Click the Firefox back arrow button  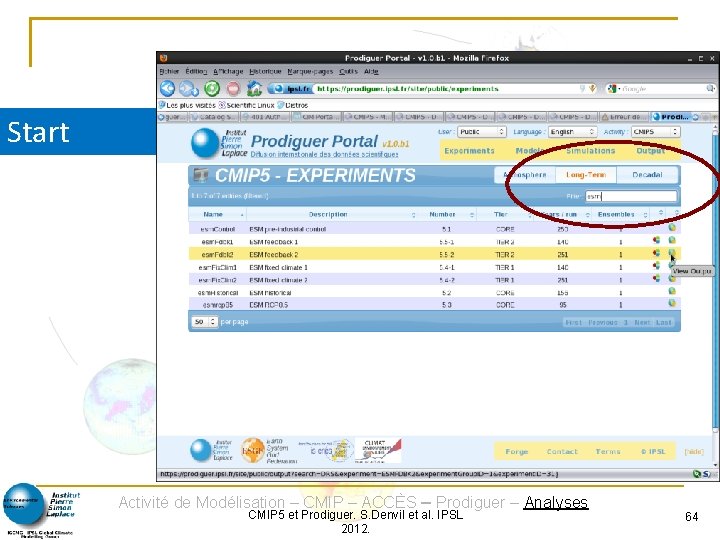pyautogui.click(x=168, y=88)
